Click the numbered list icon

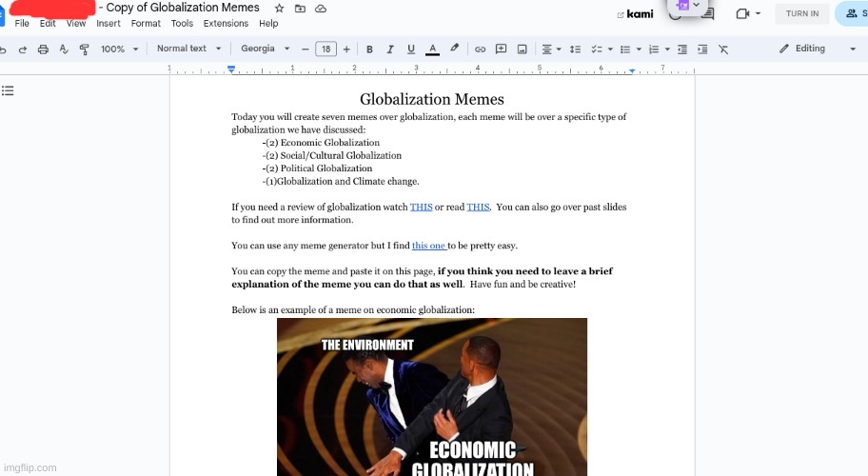(x=654, y=50)
